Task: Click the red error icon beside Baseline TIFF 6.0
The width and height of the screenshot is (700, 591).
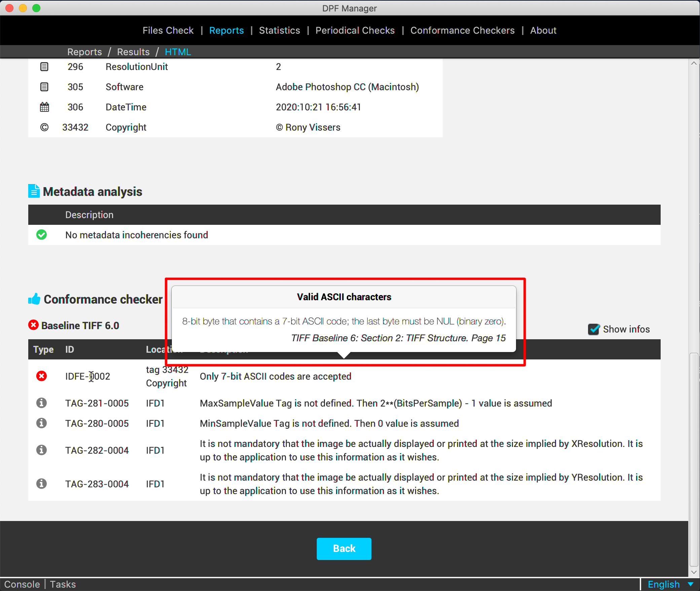Action: [33, 325]
